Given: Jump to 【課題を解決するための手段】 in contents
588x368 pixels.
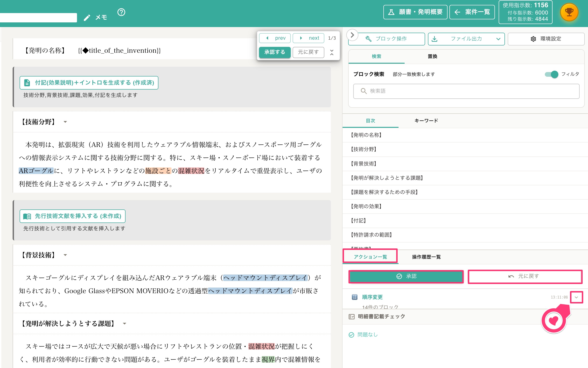Looking at the screenshot, I should coord(465,192).
